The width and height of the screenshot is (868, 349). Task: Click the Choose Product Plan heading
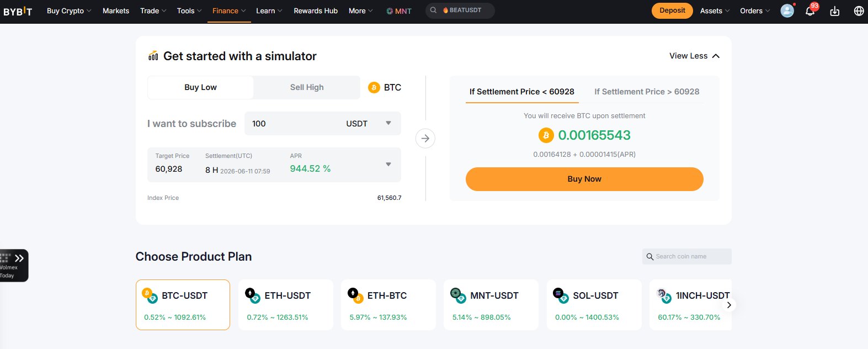click(x=194, y=257)
